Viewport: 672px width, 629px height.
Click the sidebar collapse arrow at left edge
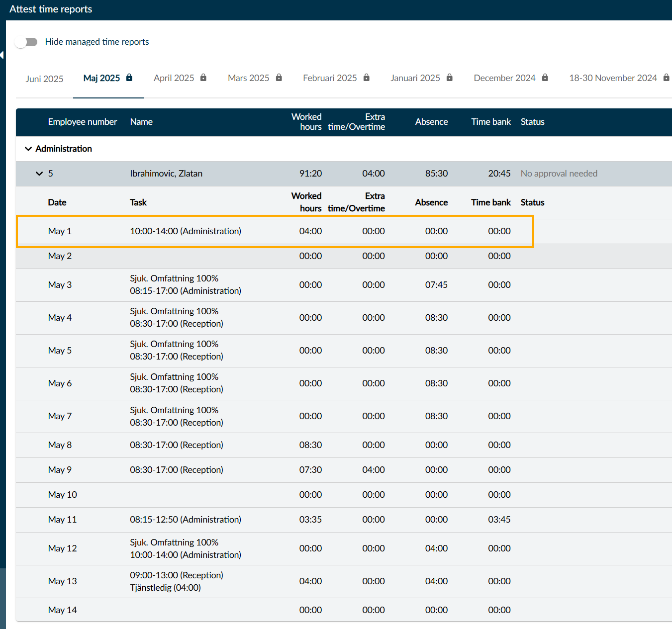[x=2, y=55]
